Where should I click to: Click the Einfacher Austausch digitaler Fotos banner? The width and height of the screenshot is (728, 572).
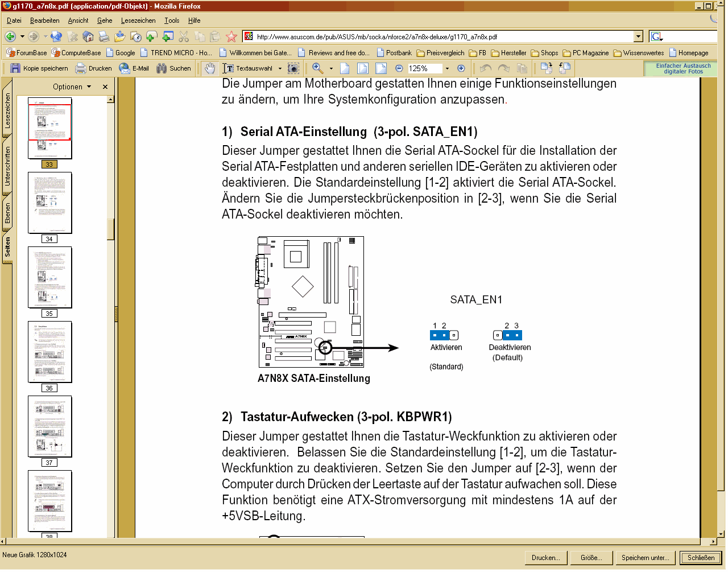680,69
